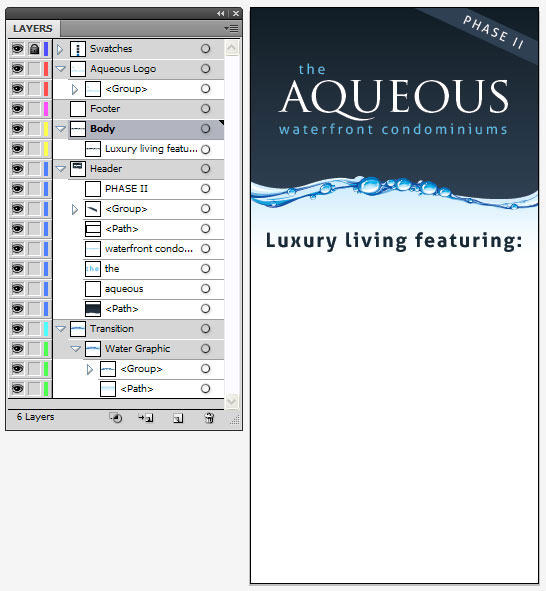The height and width of the screenshot is (591, 546).
Task: Click the Delete Selection trash icon
Action: tap(209, 418)
